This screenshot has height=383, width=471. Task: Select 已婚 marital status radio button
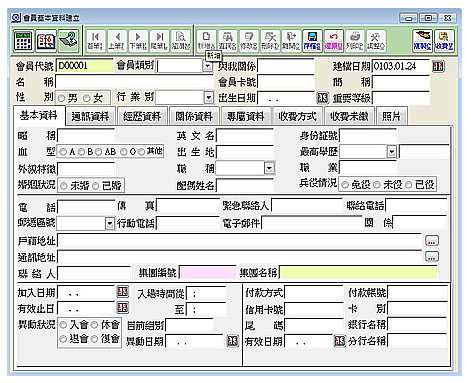(x=95, y=186)
